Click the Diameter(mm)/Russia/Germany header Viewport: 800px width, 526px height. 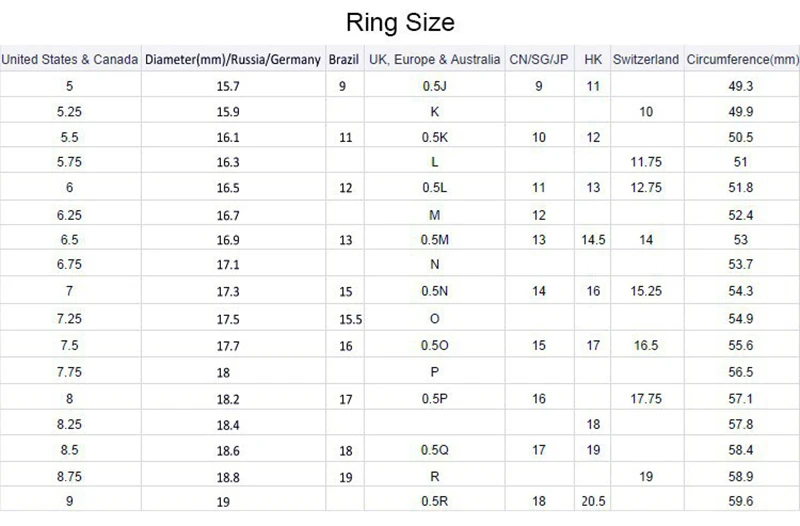234,60
